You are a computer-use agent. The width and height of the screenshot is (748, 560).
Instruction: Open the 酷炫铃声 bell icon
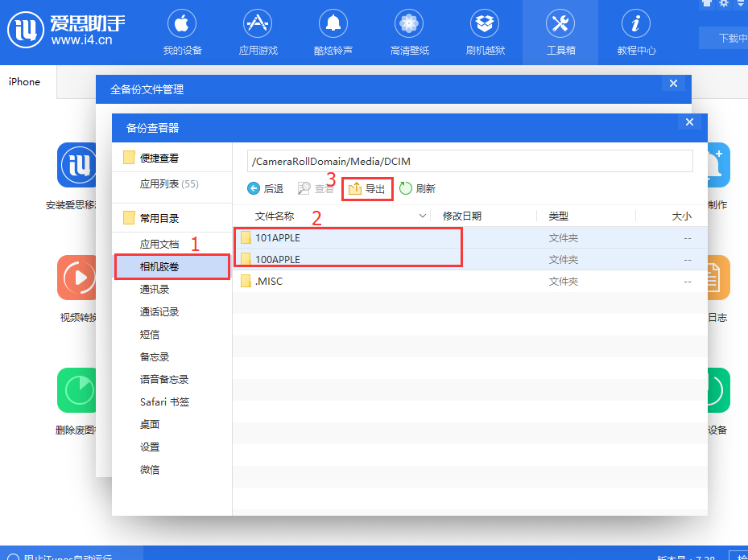point(333,23)
